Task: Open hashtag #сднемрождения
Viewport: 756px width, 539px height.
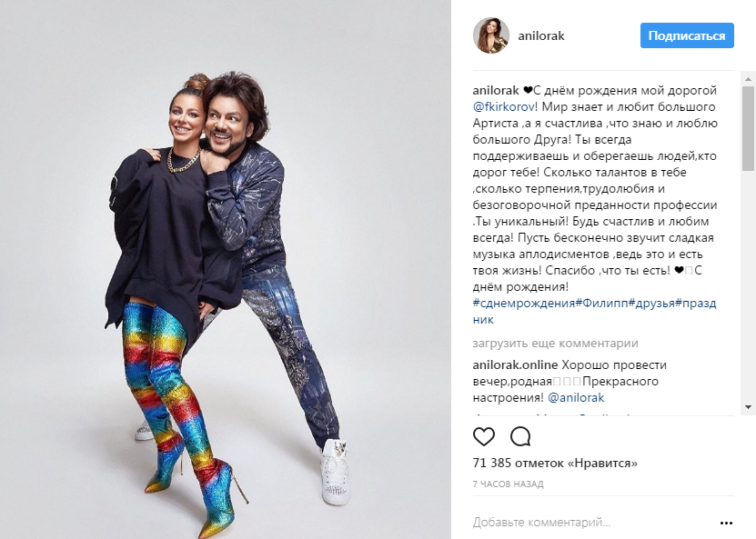Action: (x=524, y=303)
